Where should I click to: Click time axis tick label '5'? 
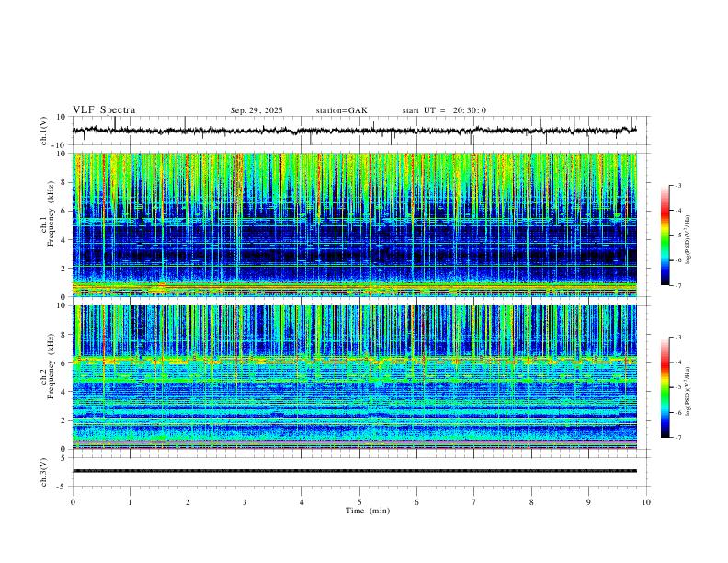(359, 502)
